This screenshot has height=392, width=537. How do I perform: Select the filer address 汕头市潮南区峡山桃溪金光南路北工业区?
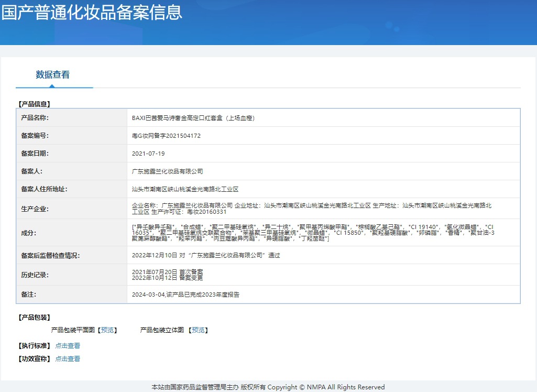pyautogui.click(x=185, y=189)
